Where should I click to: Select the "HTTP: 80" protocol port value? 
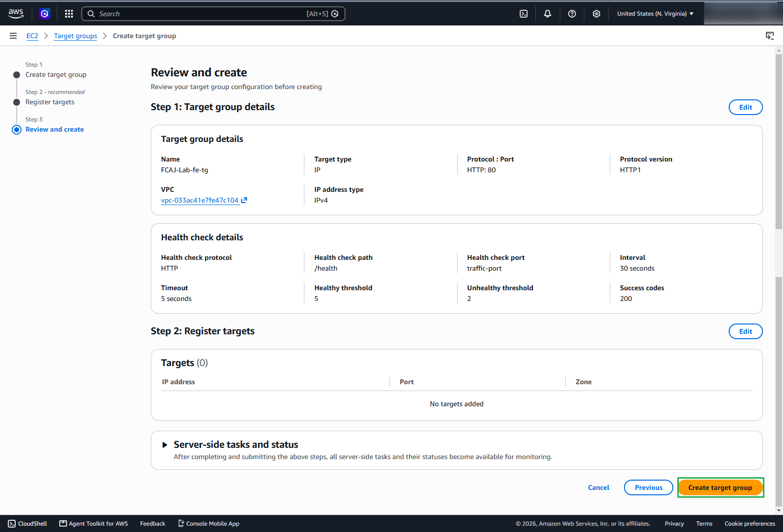(x=482, y=170)
